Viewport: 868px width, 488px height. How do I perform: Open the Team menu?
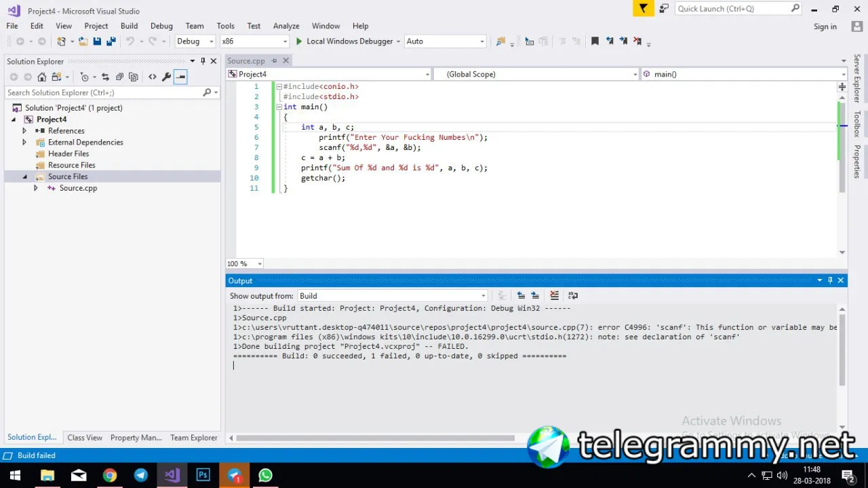point(195,26)
